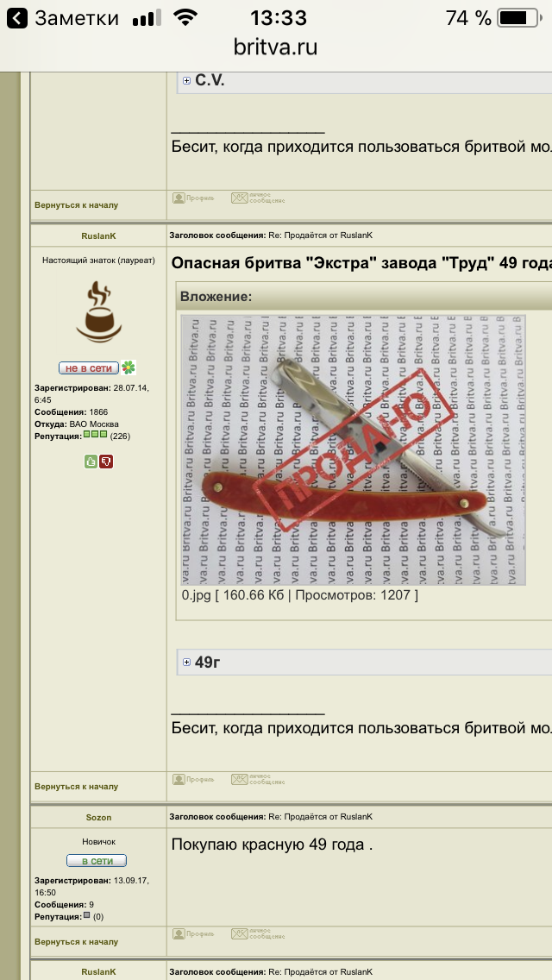Screen dimensions: 552x980
Task: Click RuslanK's coffee cup avatar
Action: tap(99, 311)
